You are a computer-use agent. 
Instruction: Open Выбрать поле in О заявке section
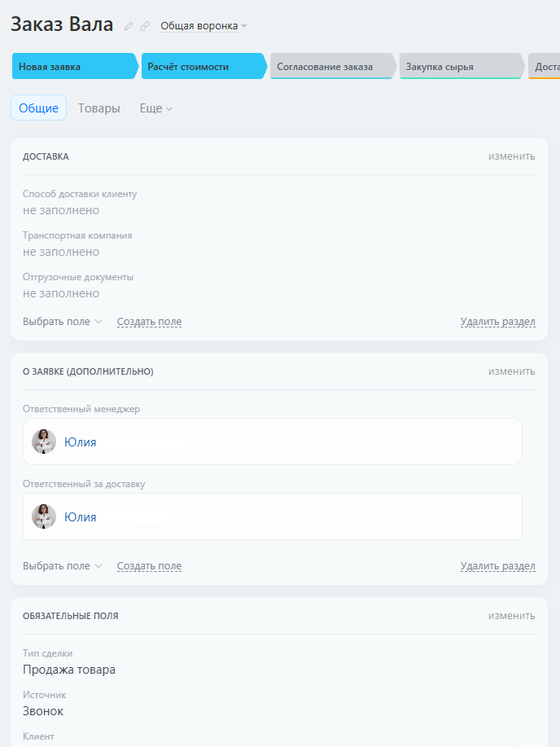point(63,566)
